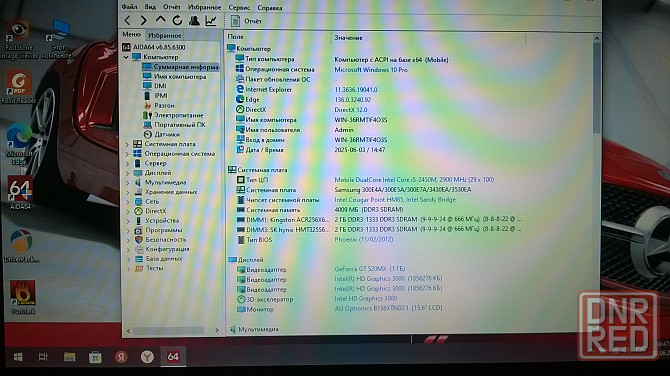Select the Программы tree icon
This screenshot has height=376, width=670.
tap(138, 230)
